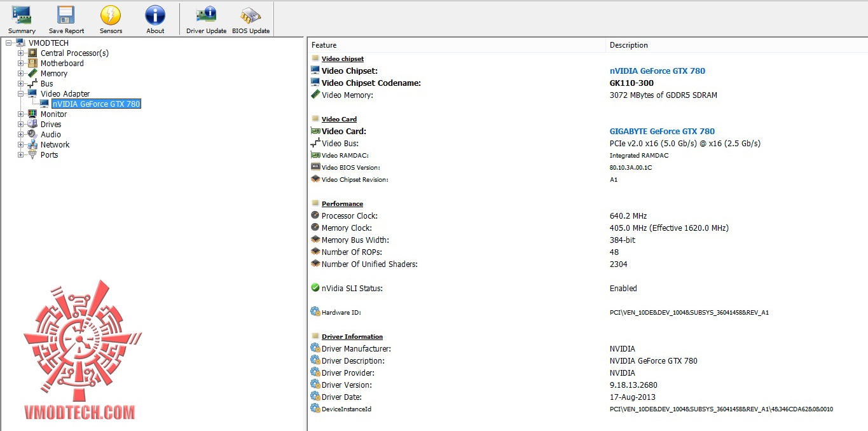Open the About info icon
The width and height of the screenshot is (868, 431).
click(x=155, y=15)
